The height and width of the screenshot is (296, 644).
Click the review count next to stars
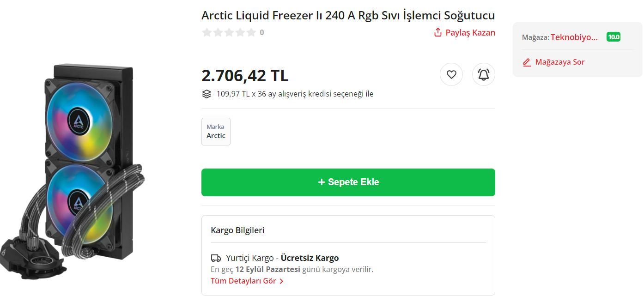[x=262, y=33]
